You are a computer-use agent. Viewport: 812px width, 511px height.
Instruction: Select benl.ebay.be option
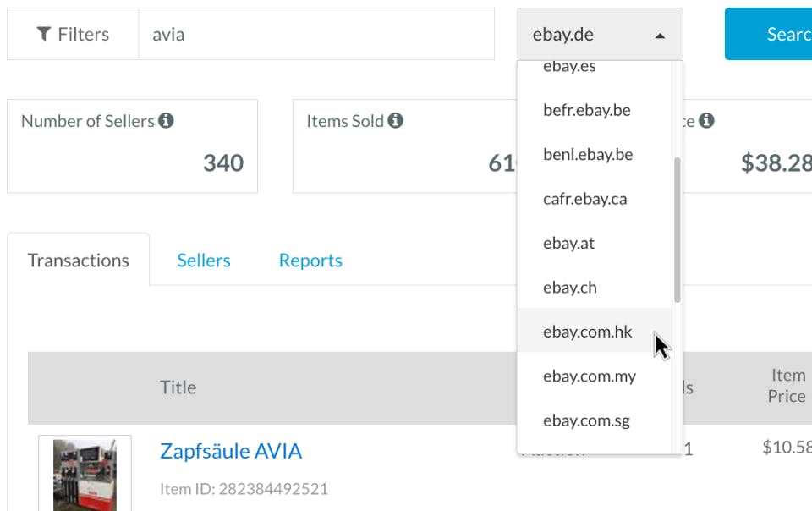pos(587,155)
